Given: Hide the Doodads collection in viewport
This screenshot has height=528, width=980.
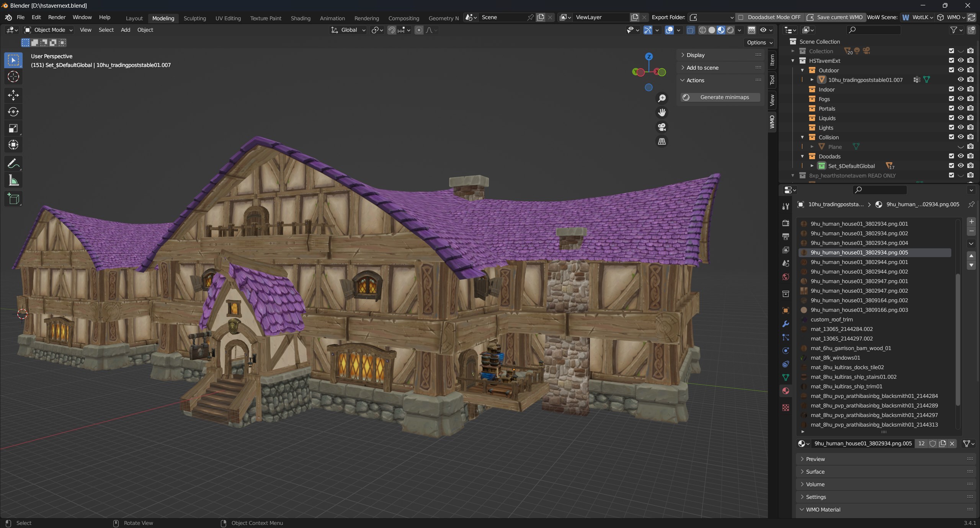Looking at the screenshot, I should (x=961, y=156).
